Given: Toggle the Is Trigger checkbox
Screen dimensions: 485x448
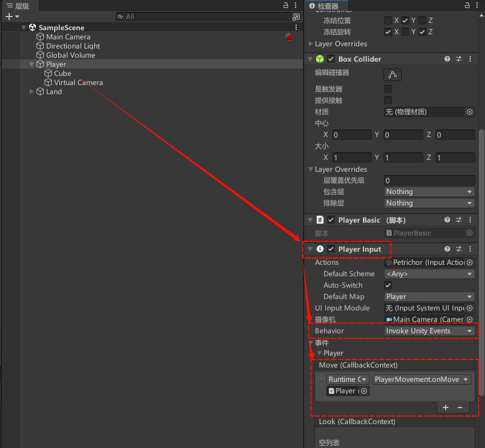Looking at the screenshot, I should pyautogui.click(x=387, y=89).
